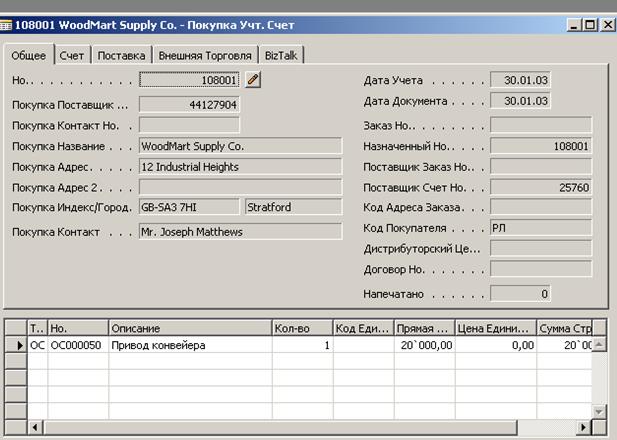Image resolution: width=617 pixels, height=440 pixels.
Task: Click the Поставщик Счет Но. field with 25760
Action: click(x=540, y=188)
